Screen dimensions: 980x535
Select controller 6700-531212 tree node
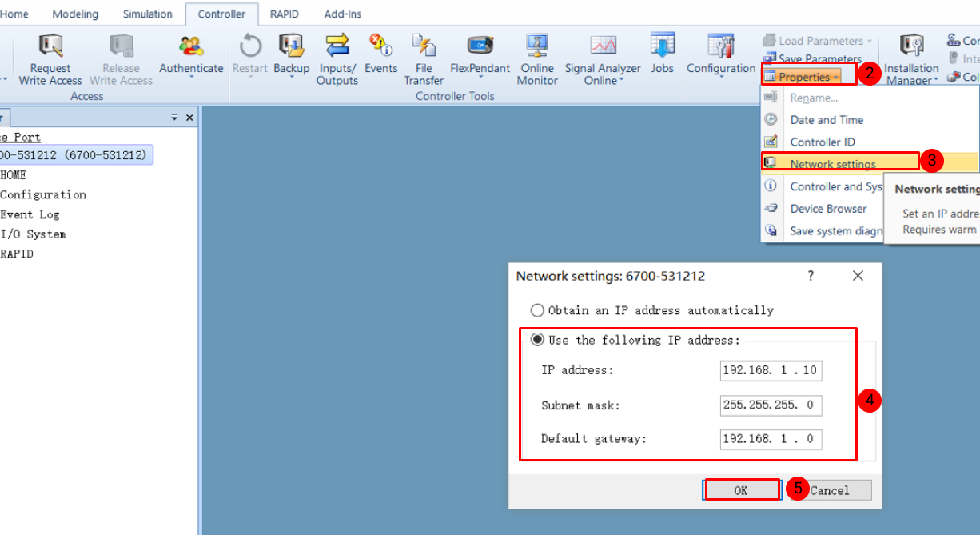pyautogui.click(x=74, y=155)
